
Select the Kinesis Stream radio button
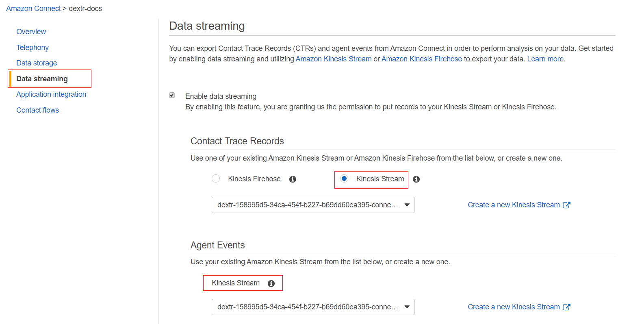(x=344, y=178)
